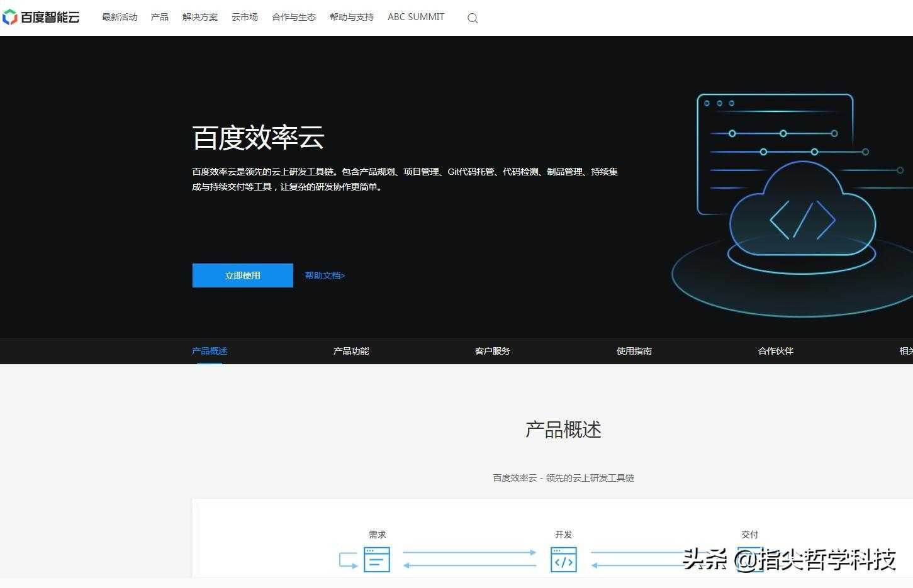Click the 交付 label in diagram
This screenshot has width=913, height=588.
(x=750, y=535)
